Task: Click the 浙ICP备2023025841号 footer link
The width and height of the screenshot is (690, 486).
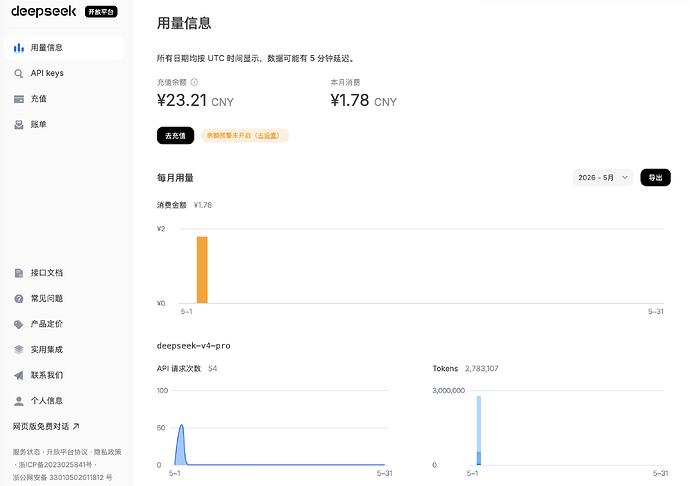Action: [x=55, y=465]
